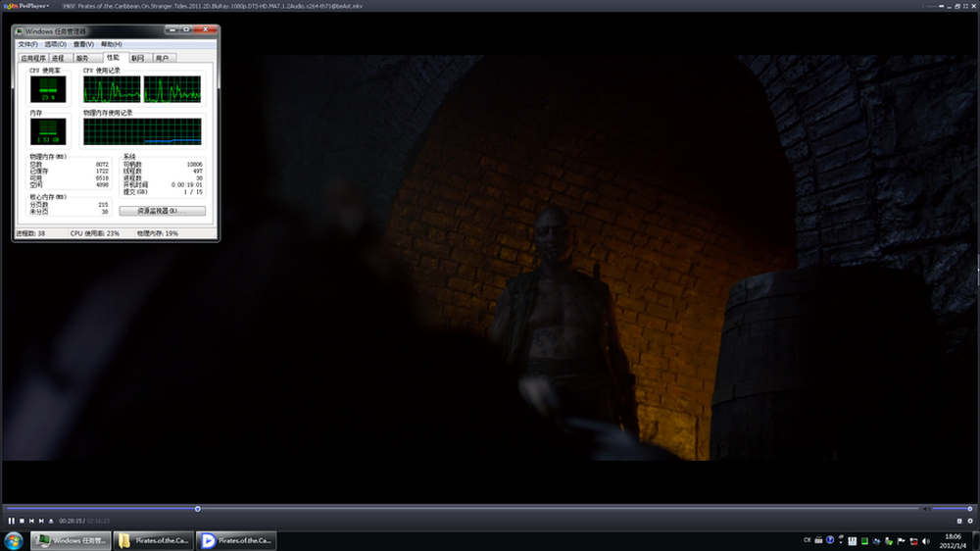Click the uptime value 0:00:19:01
The height and width of the screenshot is (551, 980).
point(187,185)
